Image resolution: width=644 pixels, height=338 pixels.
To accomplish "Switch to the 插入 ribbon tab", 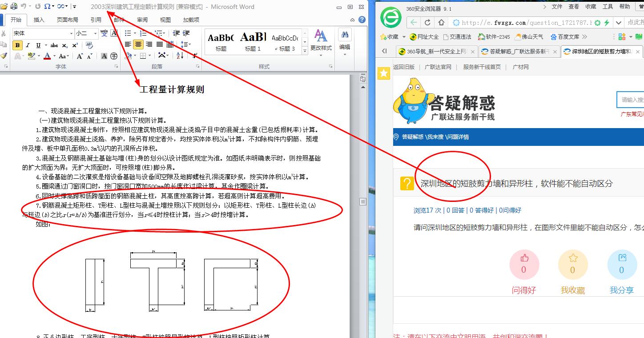I will 39,20.
